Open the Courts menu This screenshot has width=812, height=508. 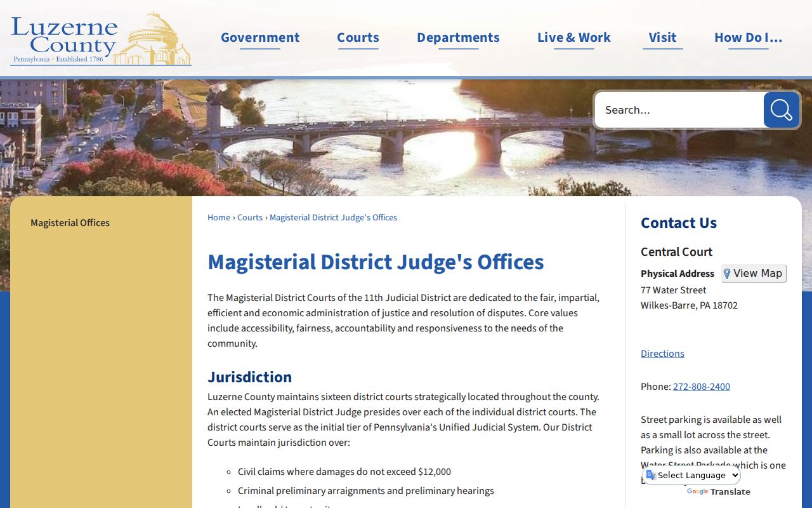point(358,37)
